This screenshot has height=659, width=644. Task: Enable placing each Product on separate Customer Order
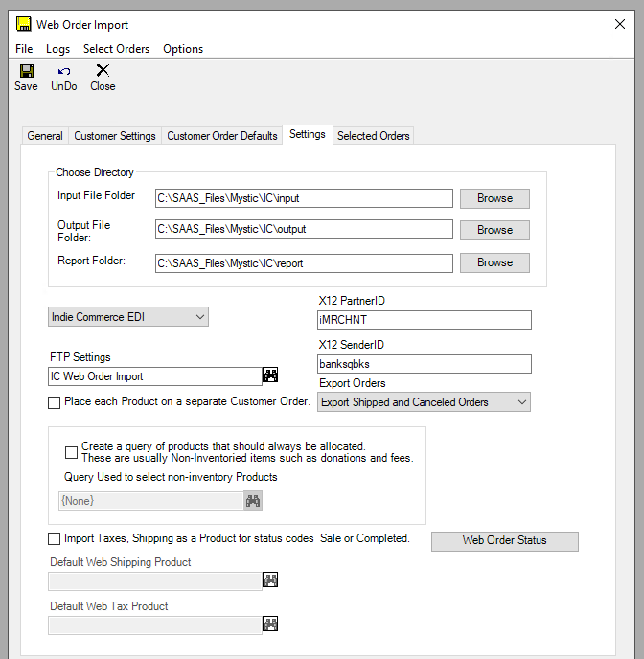click(55, 402)
